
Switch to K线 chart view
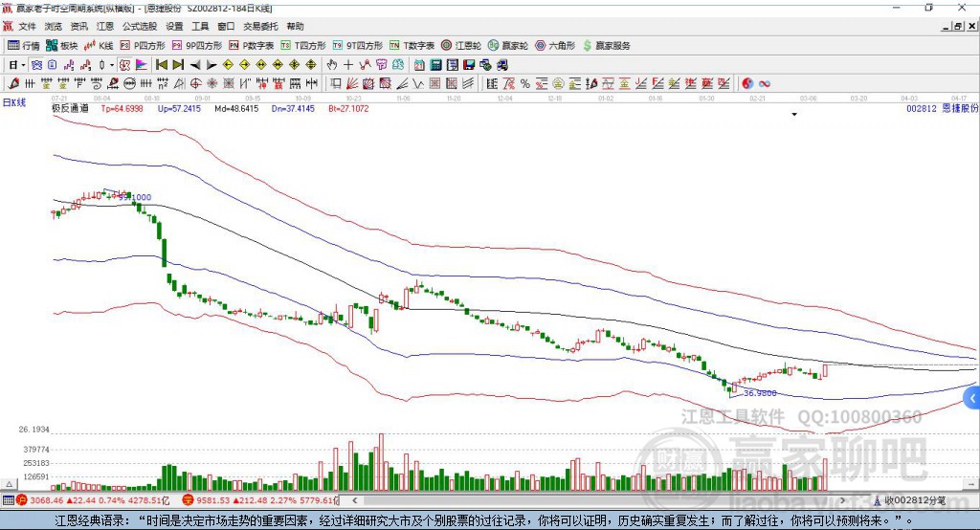(99, 46)
